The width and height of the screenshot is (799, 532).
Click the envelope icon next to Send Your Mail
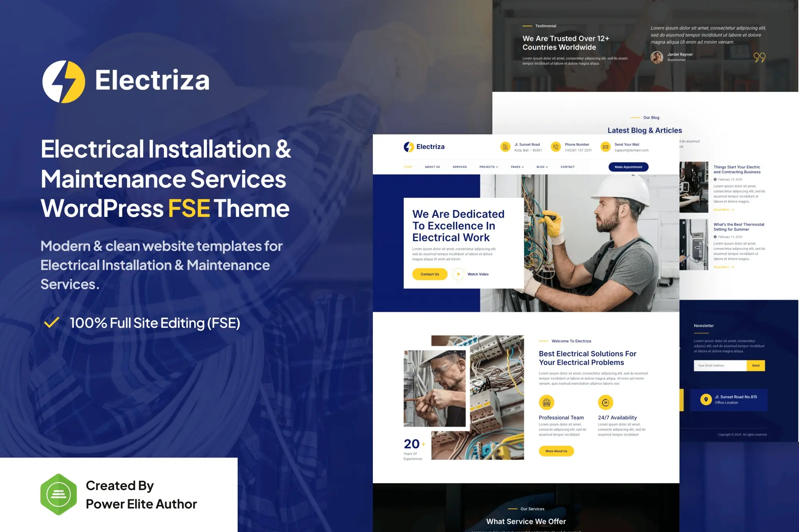[606, 147]
